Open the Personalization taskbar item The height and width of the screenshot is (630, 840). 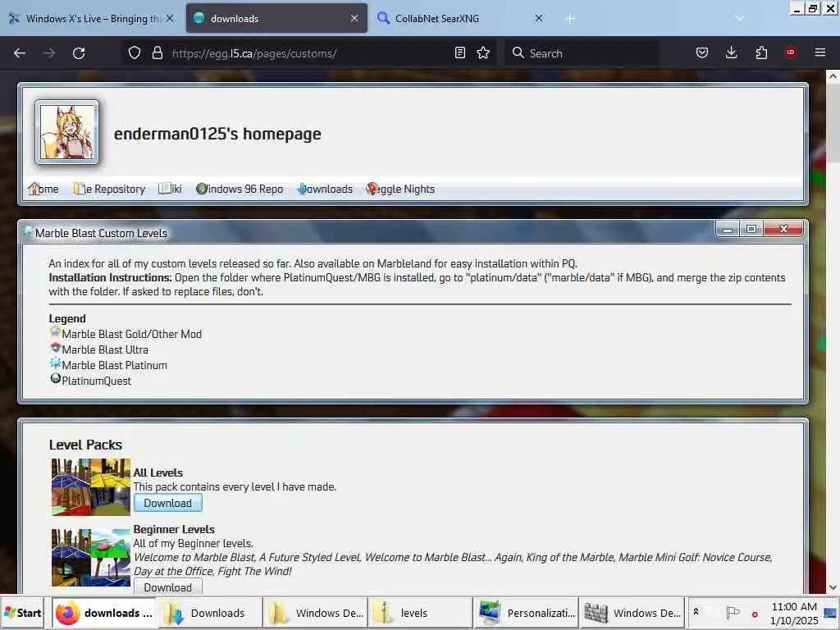tap(525, 612)
